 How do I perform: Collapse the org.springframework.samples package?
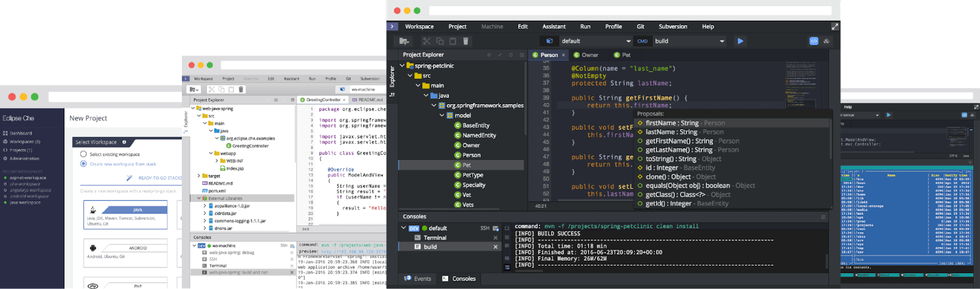pyautogui.click(x=434, y=105)
